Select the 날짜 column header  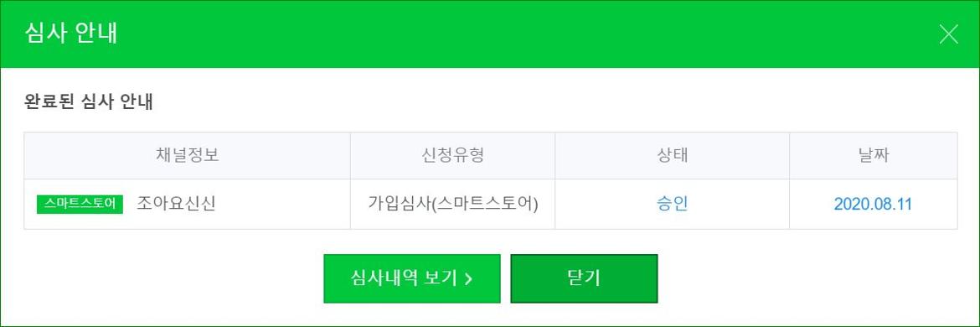[873, 156]
